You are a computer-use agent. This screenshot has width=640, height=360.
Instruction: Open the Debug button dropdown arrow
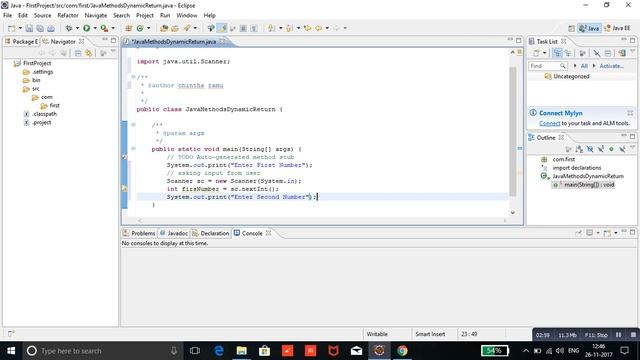click(x=77, y=28)
